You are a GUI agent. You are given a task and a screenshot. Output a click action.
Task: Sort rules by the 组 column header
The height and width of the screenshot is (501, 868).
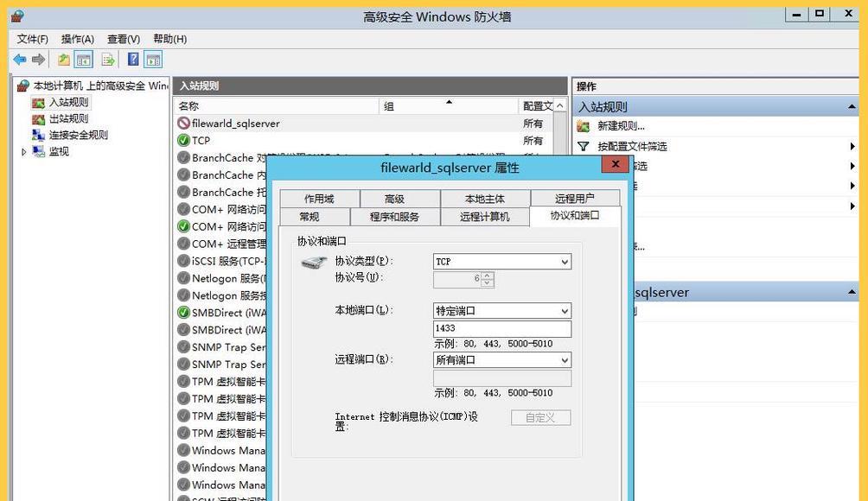tap(449, 106)
